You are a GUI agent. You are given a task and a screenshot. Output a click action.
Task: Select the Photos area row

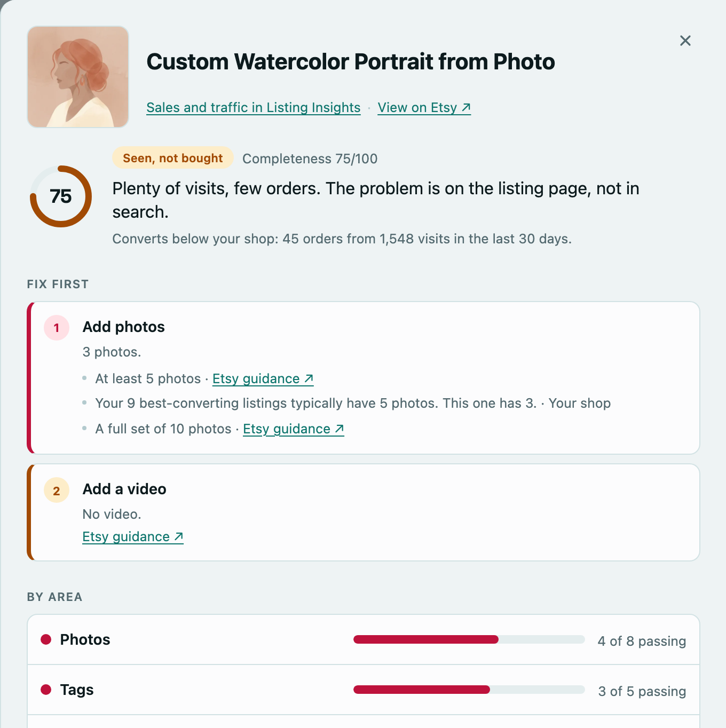(x=364, y=639)
